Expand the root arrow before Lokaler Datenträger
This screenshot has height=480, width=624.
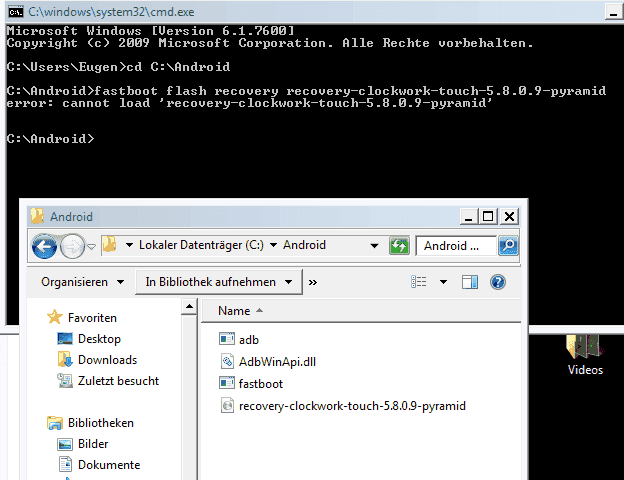click(129, 245)
